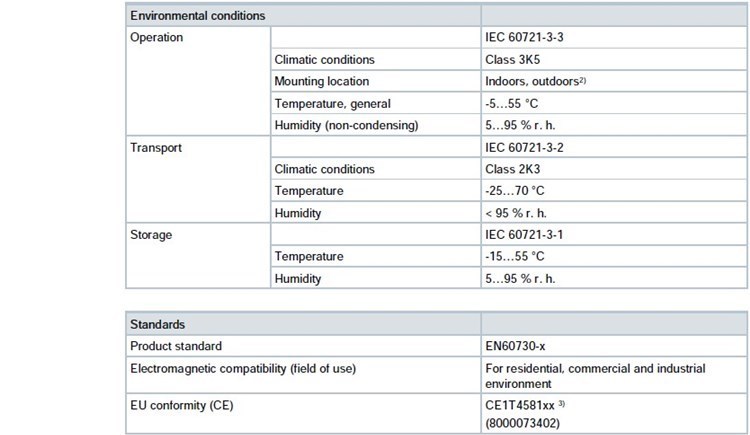Select the IEC 60721-3-1 standard cell

tap(527, 235)
